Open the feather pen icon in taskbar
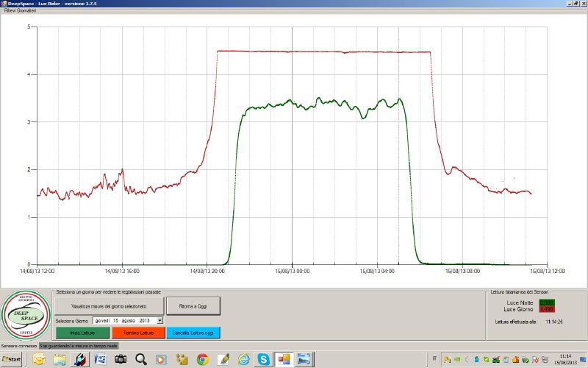Viewport: 588px width, 368px height. (223, 359)
